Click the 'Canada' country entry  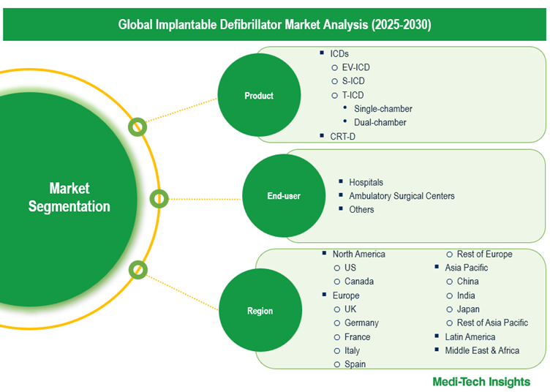tap(359, 282)
